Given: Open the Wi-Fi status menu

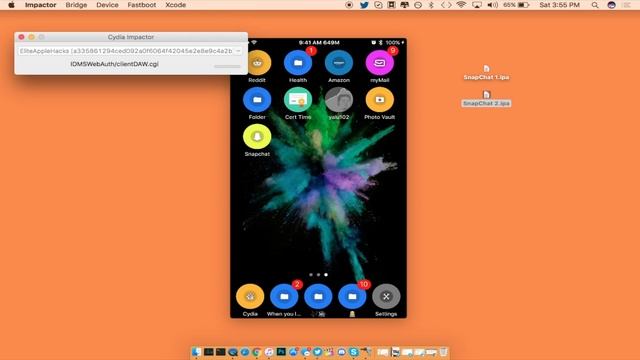Looking at the screenshot, I should click(461, 5).
